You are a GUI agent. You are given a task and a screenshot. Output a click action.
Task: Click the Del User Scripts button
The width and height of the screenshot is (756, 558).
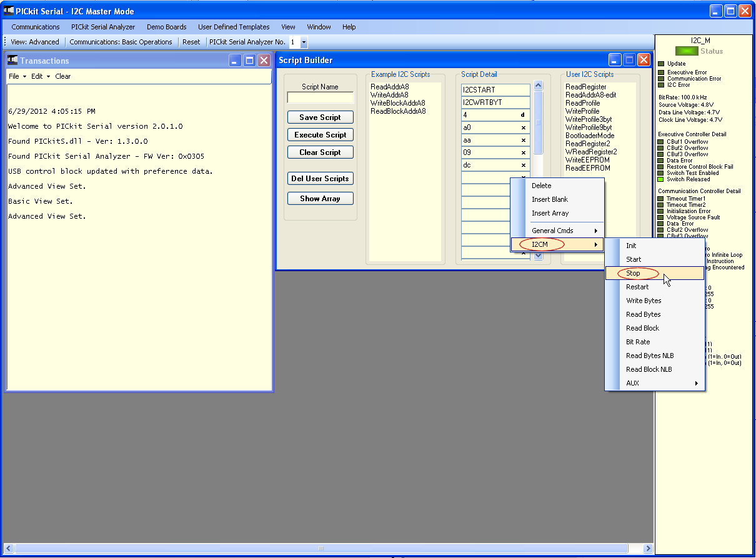click(x=321, y=178)
